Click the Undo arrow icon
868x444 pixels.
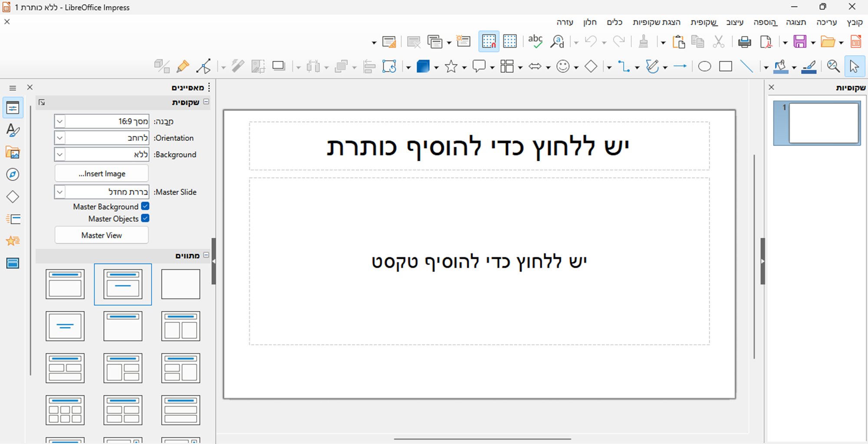coord(591,42)
